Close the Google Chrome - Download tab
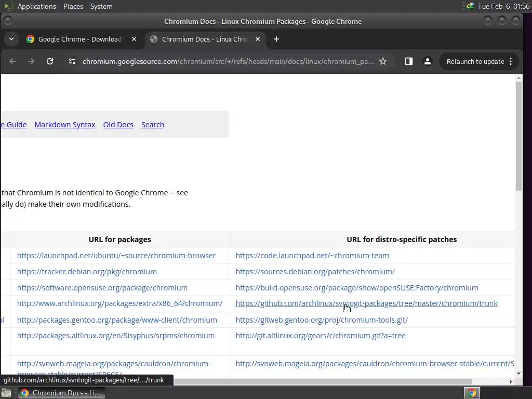Viewport: 532px width, 399px height. click(x=134, y=39)
